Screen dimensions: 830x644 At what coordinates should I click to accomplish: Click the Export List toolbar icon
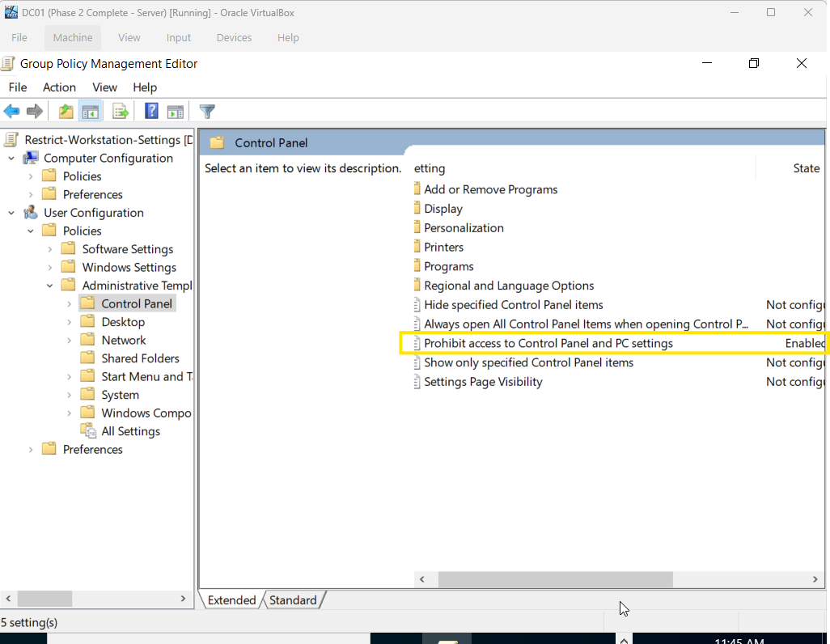[x=121, y=111]
